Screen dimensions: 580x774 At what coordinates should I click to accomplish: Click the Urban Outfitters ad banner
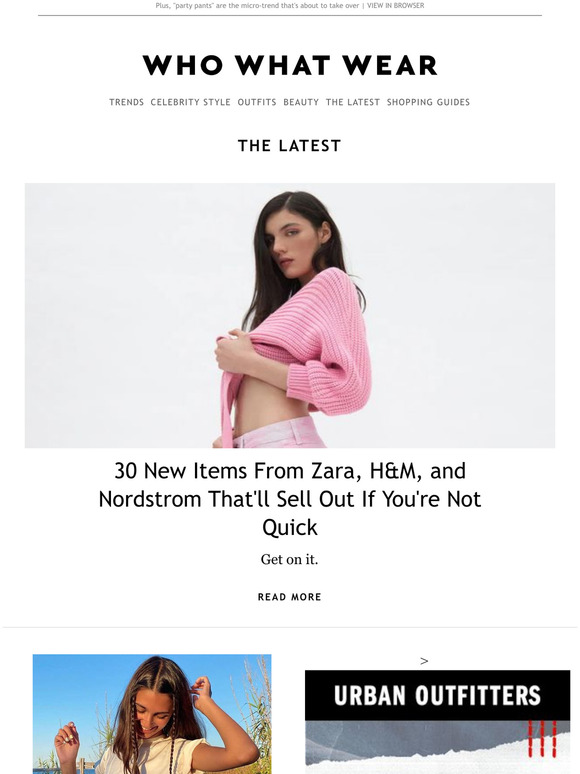pyautogui.click(x=437, y=722)
